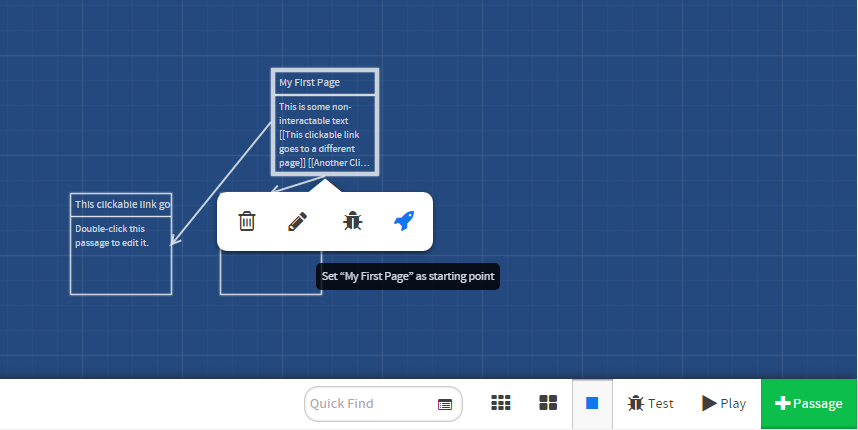Click the rocket icon to set starting point
This screenshot has height=430, width=858.
pos(404,221)
